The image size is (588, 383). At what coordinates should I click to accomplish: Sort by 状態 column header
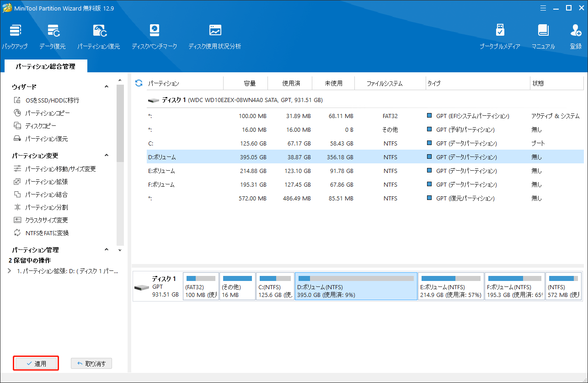[x=556, y=83]
